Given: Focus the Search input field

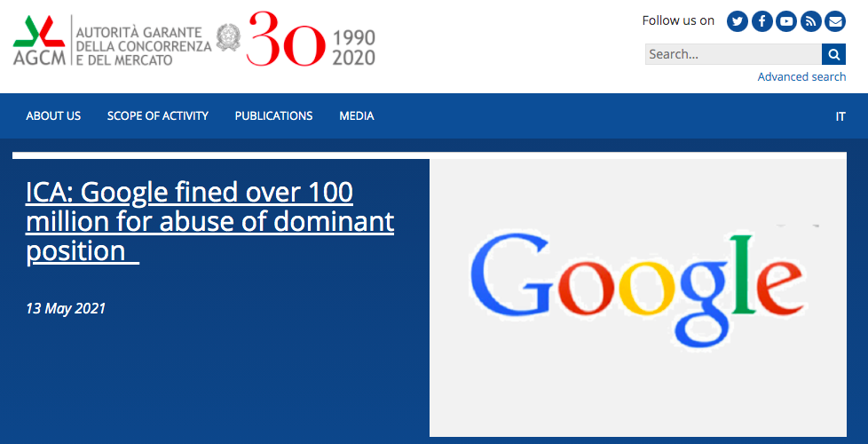Looking at the screenshot, I should pyautogui.click(x=733, y=54).
